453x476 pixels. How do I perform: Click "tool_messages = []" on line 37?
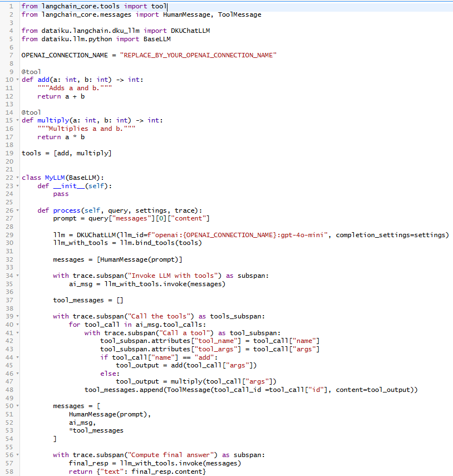tap(88, 300)
